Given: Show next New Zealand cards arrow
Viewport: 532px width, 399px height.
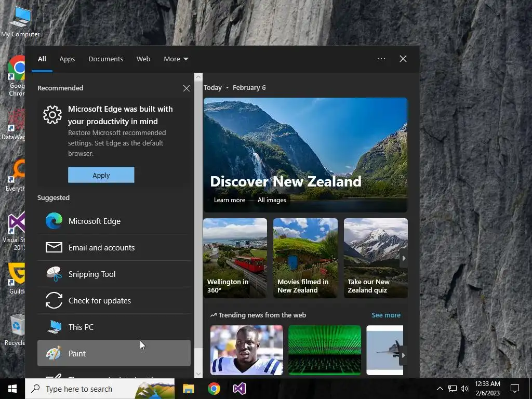Looking at the screenshot, I should coord(404,258).
